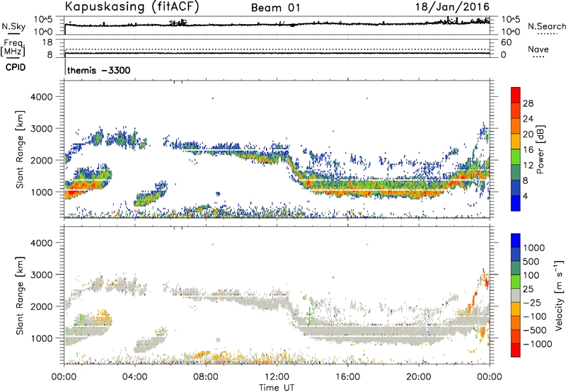Click the yellow segment of the power colorbar
The width and height of the screenshot is (566, 392).
516,142
